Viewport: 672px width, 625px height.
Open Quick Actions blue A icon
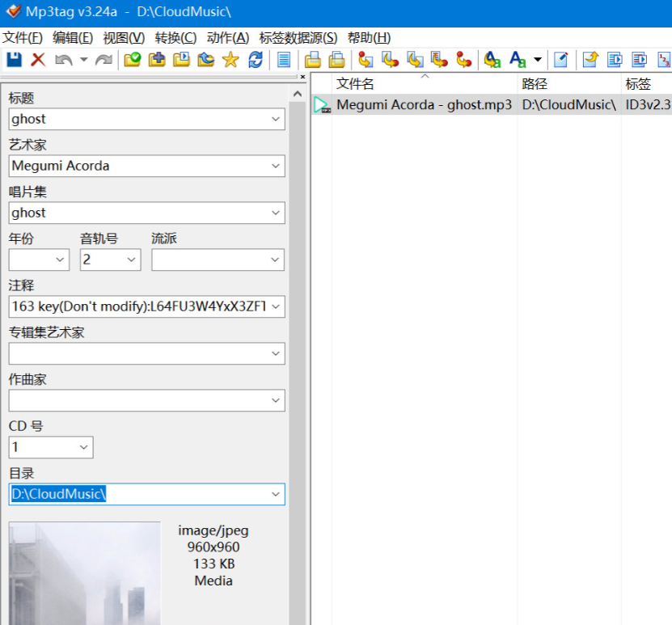click(x=518, y=60)
